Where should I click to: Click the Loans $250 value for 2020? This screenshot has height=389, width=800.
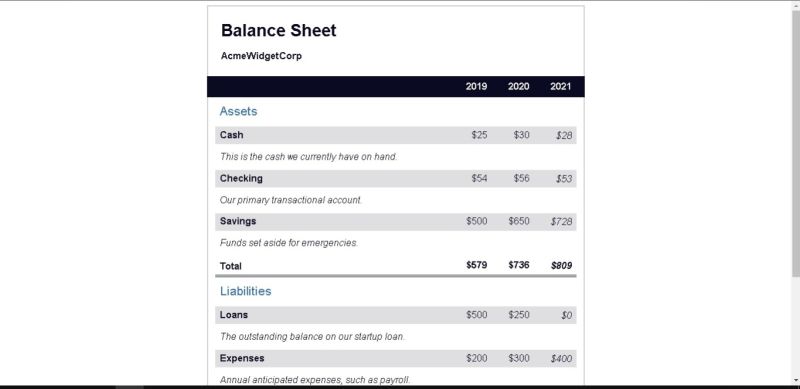tap(519, 314)
